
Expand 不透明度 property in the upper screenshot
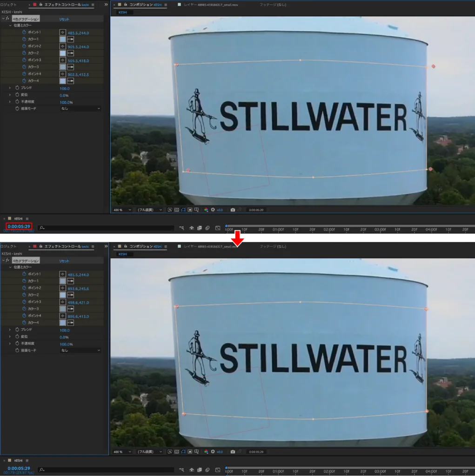pos(10,102)
